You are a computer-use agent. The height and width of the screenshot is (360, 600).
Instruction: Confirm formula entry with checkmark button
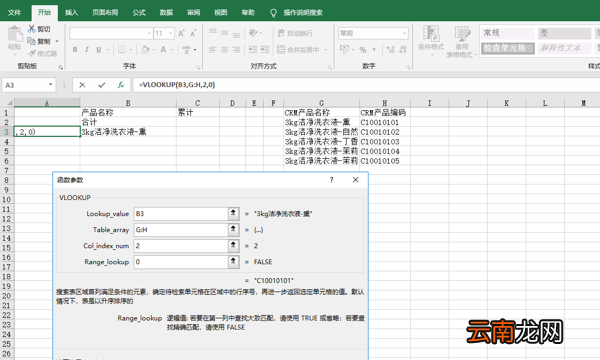(101, 85)
